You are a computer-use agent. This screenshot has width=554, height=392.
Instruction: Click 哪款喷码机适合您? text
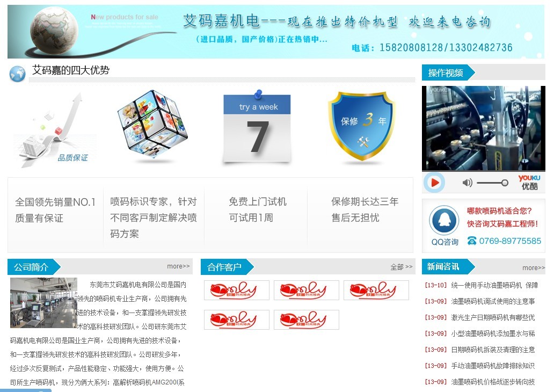tap(499, 211)
